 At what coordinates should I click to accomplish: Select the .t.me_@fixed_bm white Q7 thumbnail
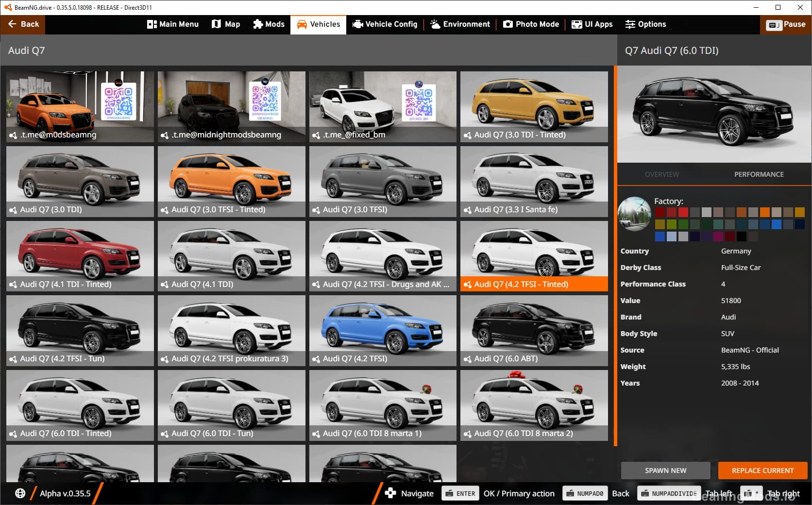click(383, 107)
